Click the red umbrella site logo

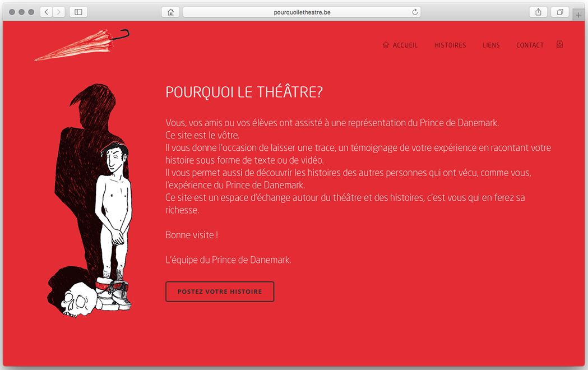tap(82, 45)
